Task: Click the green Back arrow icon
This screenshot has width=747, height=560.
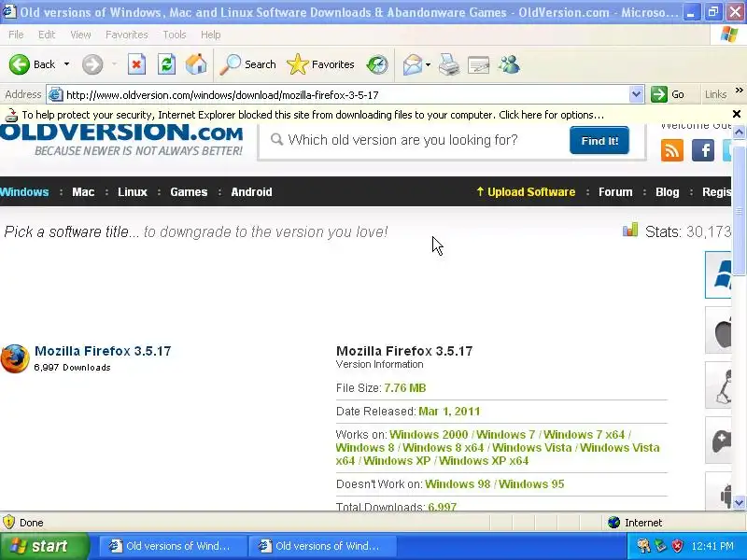Action: [19, 64]
